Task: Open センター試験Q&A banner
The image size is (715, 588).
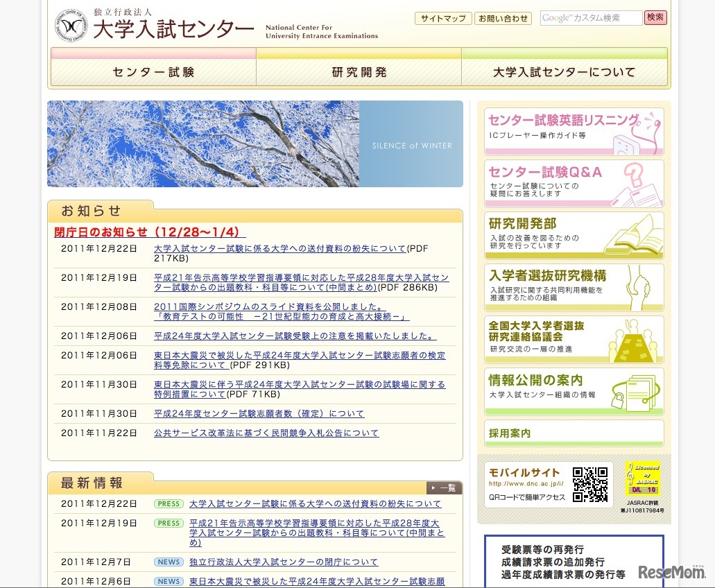Action: click(574, 183)
